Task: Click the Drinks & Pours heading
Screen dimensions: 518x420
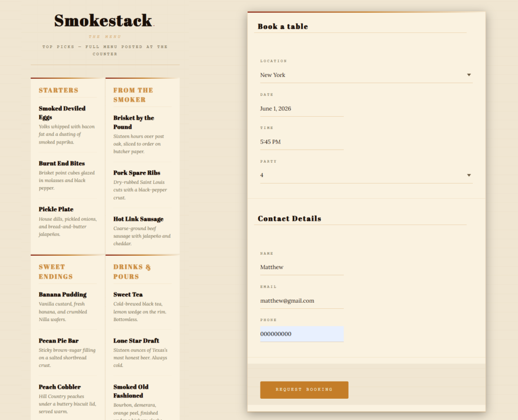Action: coord(132,272)
